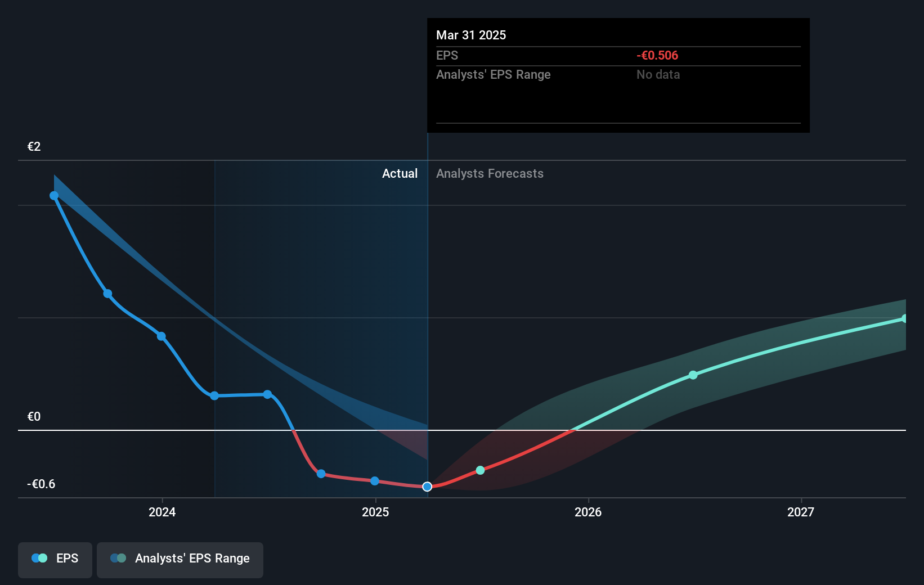
Task: Select the highlighted March 2025 data point
Action: point(427,487)
